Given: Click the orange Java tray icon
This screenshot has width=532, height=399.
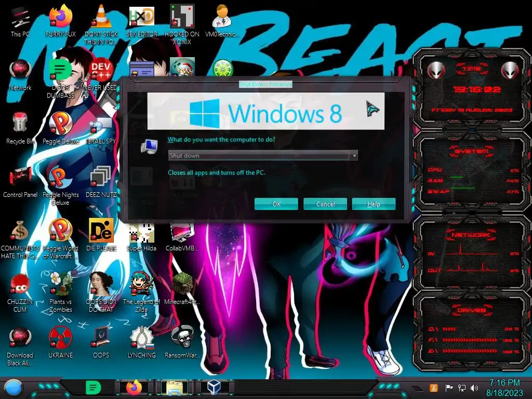Looking at the screenshot, I should [x=433, y=388].
